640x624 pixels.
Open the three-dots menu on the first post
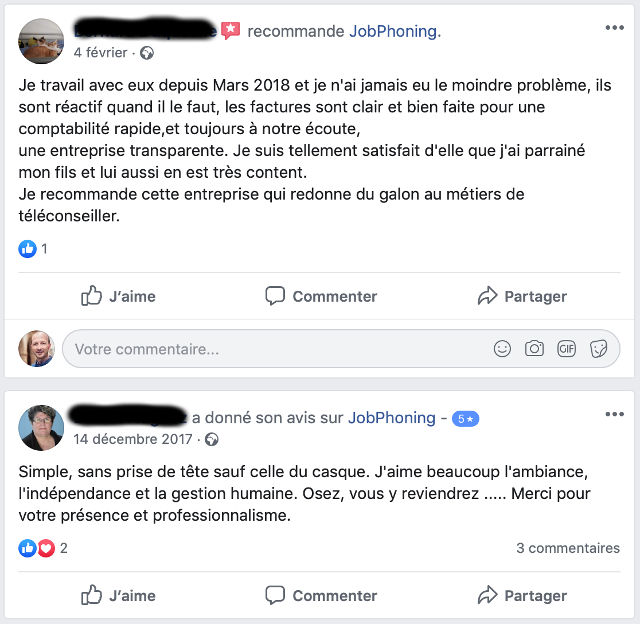pyautogui.click(x=614, y=28)
